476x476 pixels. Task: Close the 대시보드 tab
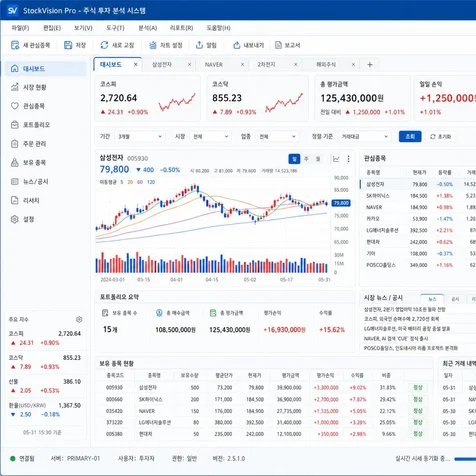pyautogui.click(x=136, y=64)
